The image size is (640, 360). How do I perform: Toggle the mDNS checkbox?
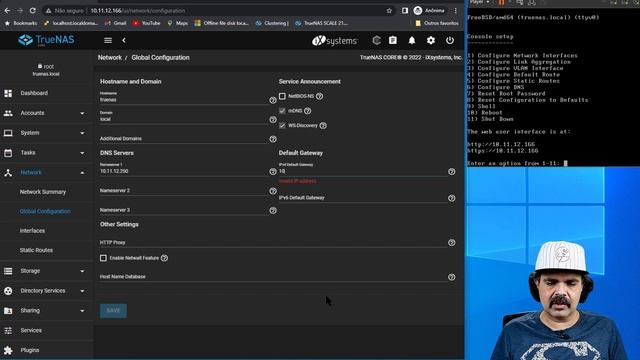[282, 111]
